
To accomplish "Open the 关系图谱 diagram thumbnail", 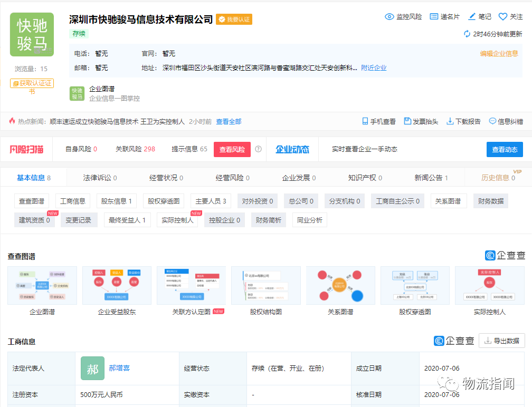I will click(x=340, y=285).
